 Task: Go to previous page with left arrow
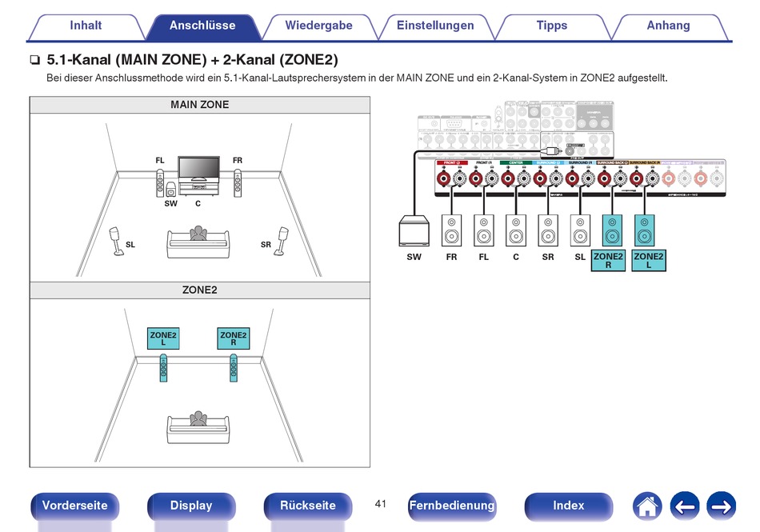coord(684,506)
